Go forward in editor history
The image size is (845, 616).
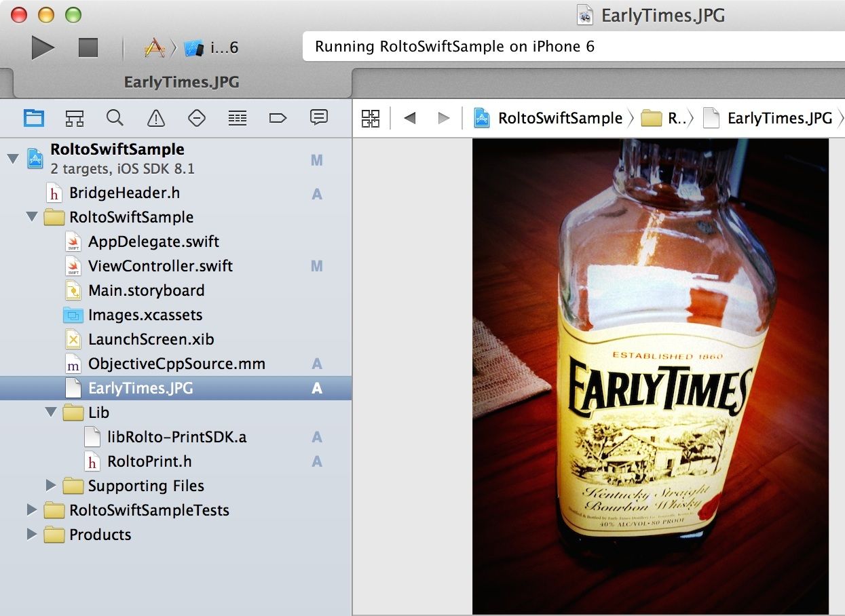(444, 118)
